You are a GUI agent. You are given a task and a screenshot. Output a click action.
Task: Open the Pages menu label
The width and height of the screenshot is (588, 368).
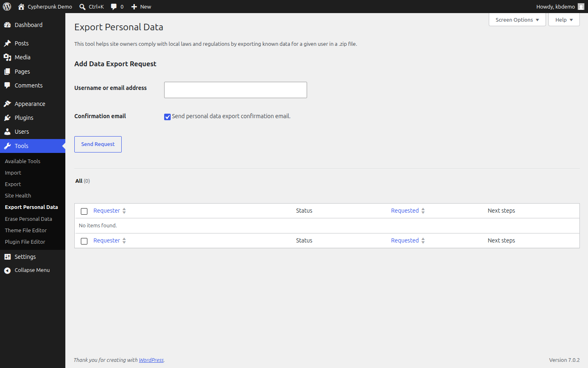[x=22, y=72]
